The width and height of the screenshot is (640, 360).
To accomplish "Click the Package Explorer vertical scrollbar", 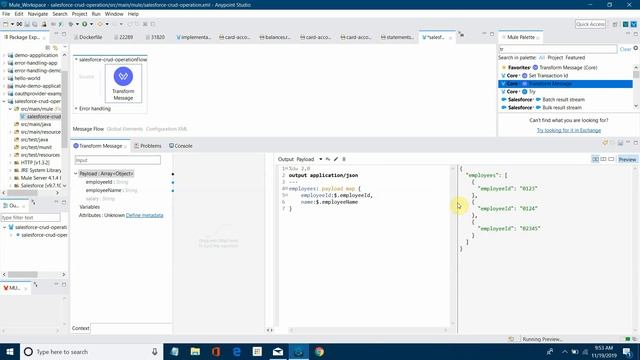I will coord(64,110).
